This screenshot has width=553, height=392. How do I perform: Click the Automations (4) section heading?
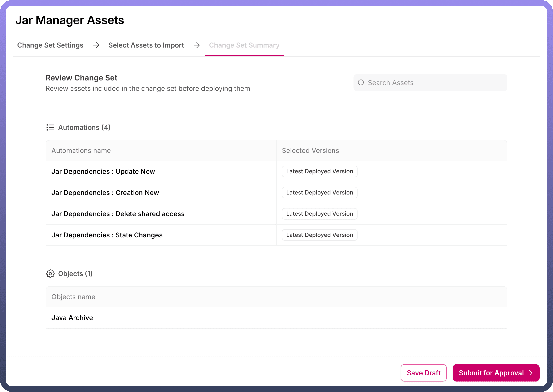pos(84,127)
